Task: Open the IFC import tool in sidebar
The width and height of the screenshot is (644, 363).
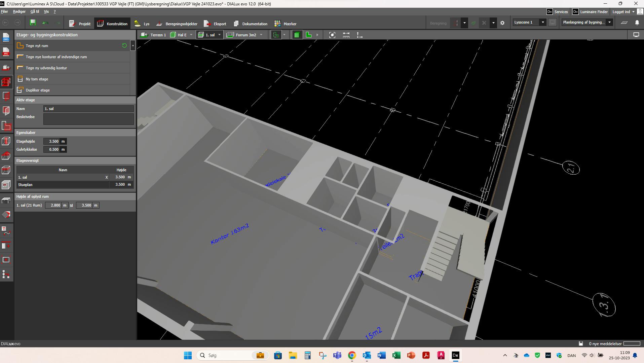Action: 6,52
